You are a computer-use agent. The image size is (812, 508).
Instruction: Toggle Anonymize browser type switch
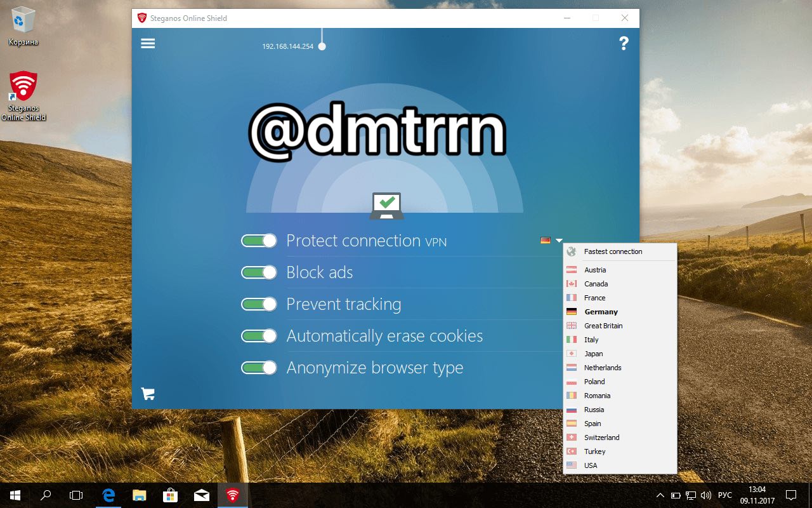tap(259, 368)
